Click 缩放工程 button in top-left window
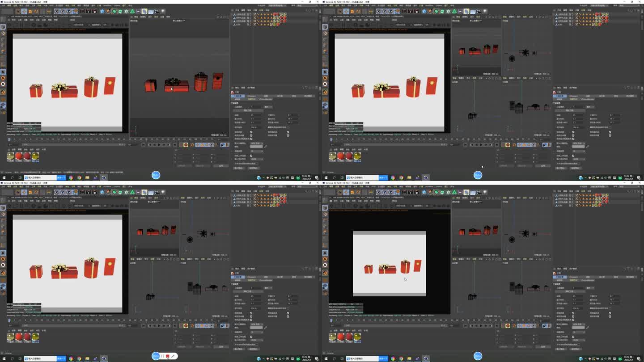The image size is (644, 362). (x=248, y=110)
